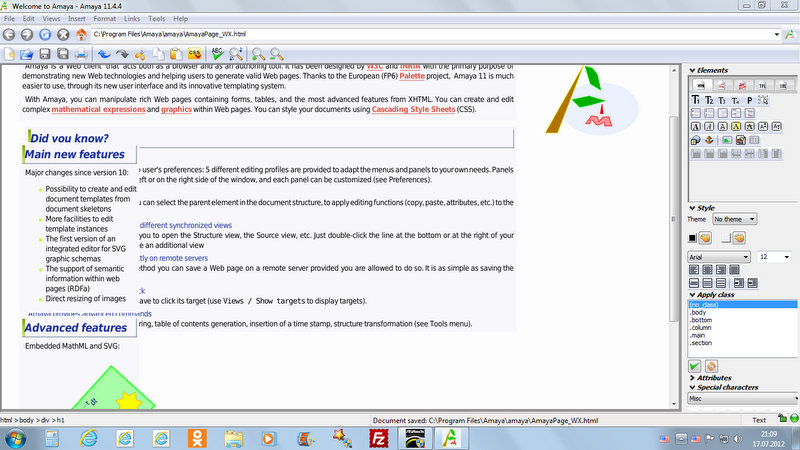The width and height of the screenshot is (800, 450).
Task: Open the mathematical expressions link
Action: [x=98, y=109]
